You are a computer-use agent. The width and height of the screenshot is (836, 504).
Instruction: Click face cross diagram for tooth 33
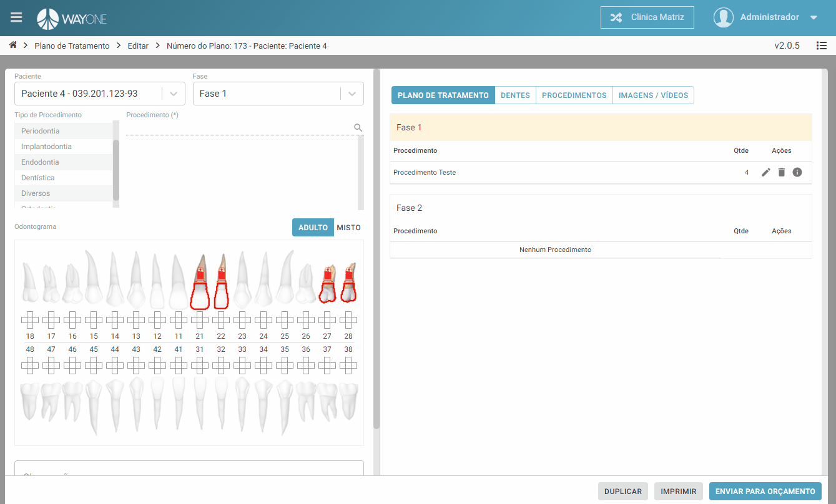pyautogui.click(x=242, y=365)
